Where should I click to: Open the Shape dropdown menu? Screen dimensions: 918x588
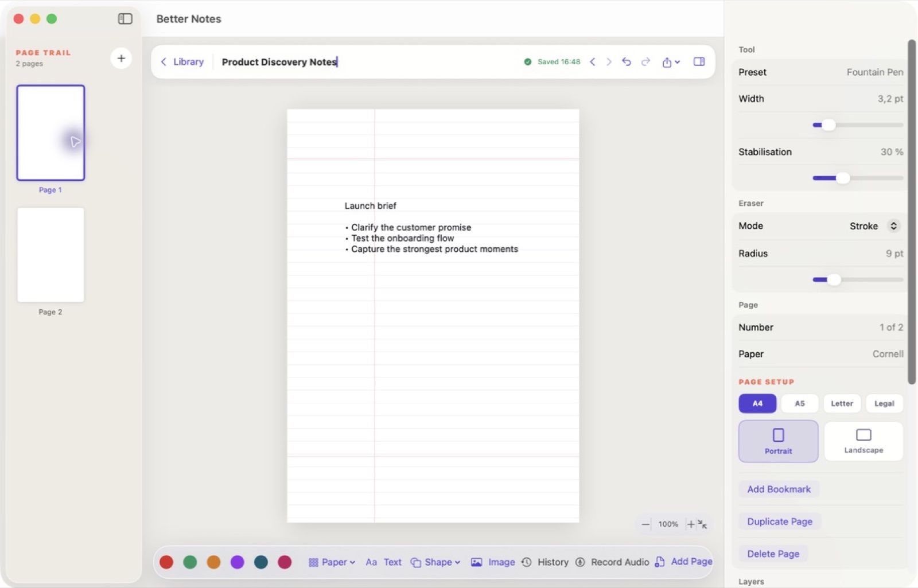435,562
